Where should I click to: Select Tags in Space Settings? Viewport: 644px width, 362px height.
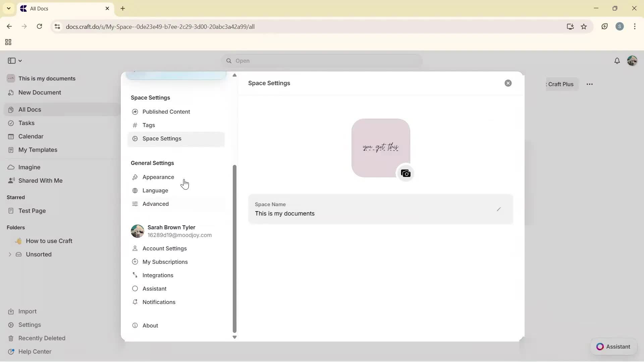pos(149,125)
